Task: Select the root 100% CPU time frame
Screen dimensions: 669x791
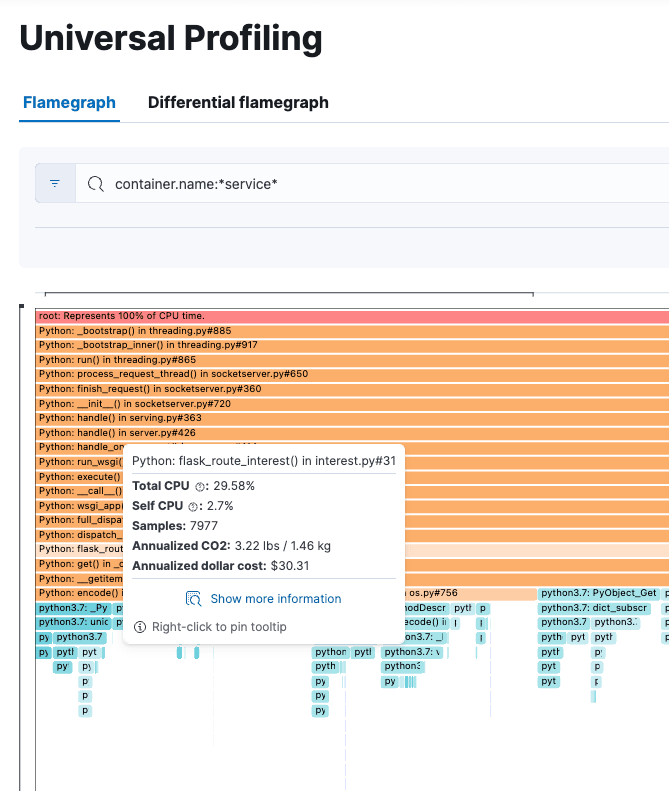Action: [x=350, y=316]
